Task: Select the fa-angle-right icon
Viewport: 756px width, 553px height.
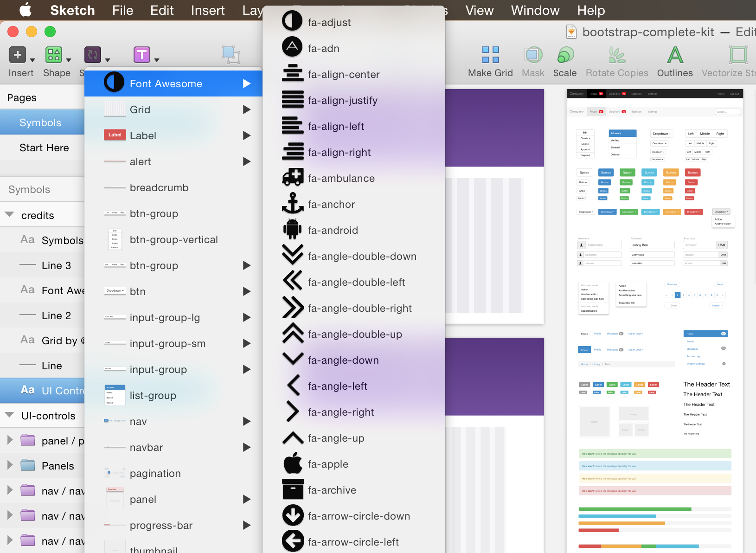Action: [354, 412]
